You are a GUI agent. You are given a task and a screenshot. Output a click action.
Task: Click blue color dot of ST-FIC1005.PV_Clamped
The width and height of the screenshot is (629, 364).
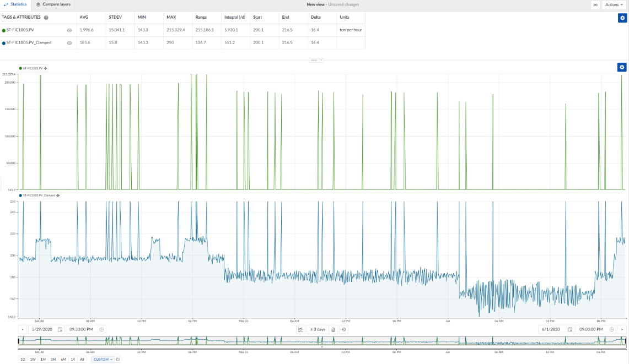point(4,43)
